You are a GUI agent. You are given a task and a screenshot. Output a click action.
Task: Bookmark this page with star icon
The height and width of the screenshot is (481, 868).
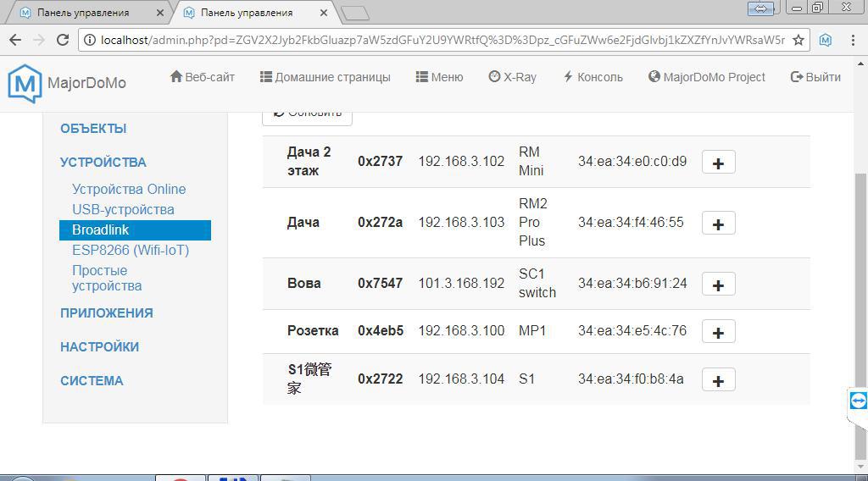click(x=798, y=40)
